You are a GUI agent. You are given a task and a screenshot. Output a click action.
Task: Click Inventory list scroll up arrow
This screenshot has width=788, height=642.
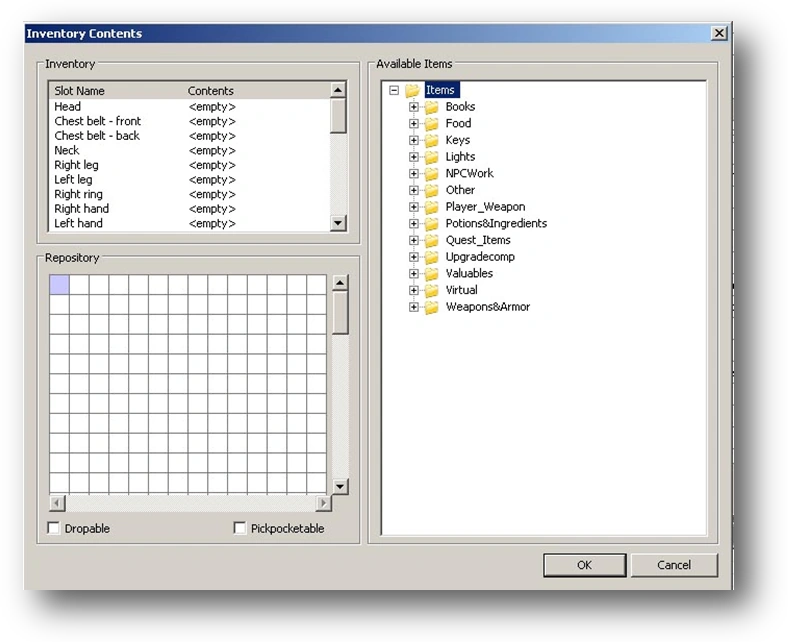(338, 90)
